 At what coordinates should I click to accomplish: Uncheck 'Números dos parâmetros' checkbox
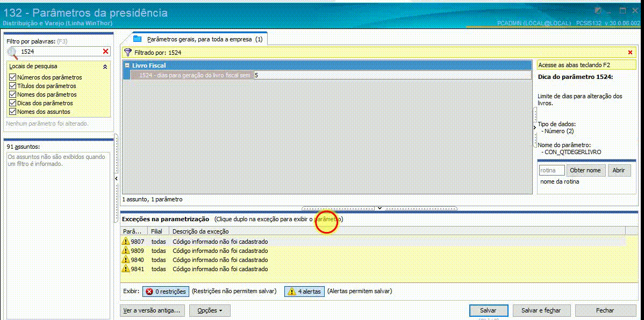(x=12, y=77)
